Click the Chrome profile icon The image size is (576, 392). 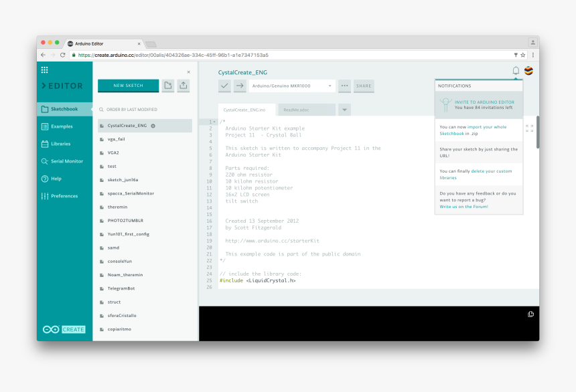tap(532, 43)
